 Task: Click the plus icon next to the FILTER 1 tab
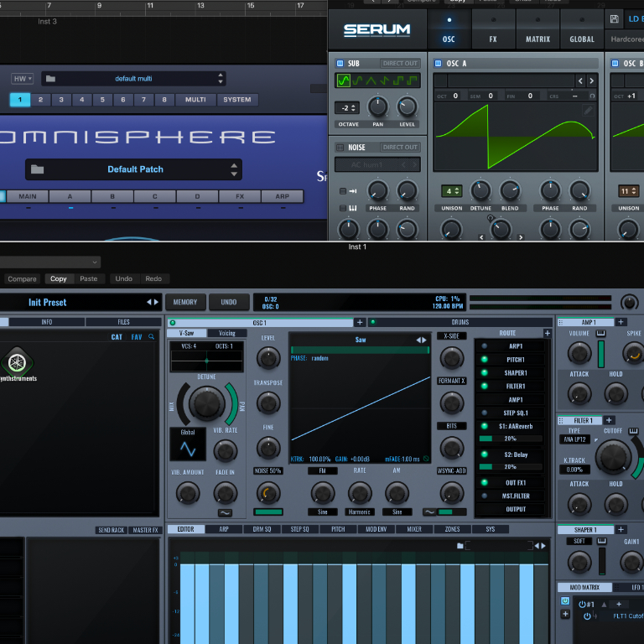(x=609, y=420)
